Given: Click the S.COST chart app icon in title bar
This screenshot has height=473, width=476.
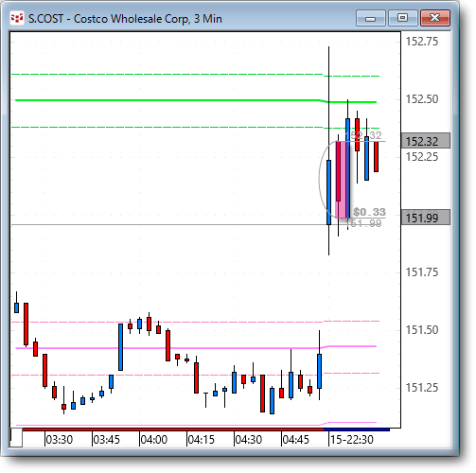Looking at the screenshot, I should pyautogui.click(x=17, y=18).
